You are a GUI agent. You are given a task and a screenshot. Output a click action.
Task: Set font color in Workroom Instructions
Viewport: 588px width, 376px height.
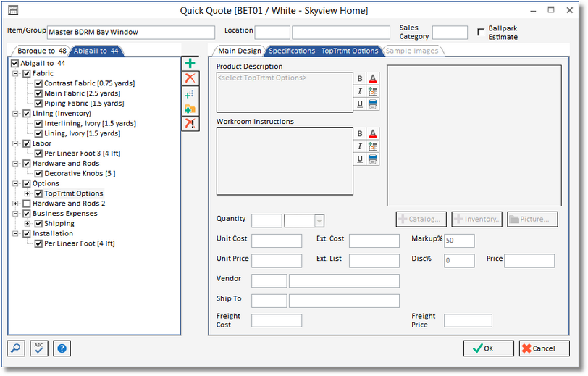tap(373, 133)
